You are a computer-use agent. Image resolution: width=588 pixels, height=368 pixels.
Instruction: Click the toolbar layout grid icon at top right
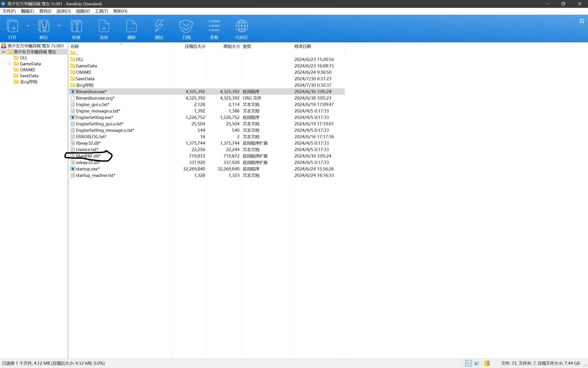(582, 21)
